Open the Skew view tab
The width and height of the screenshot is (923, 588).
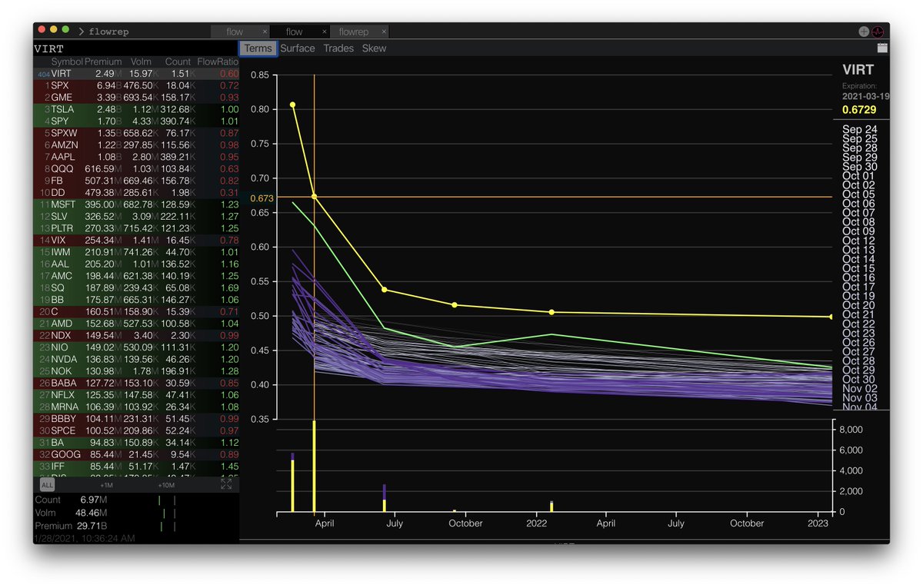tap(374, 48)
